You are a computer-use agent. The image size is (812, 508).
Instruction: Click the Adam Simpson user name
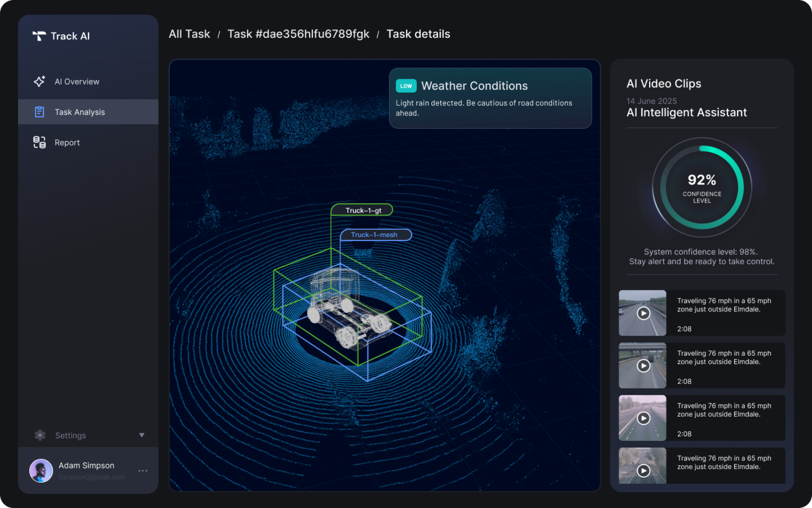[87, 466]
